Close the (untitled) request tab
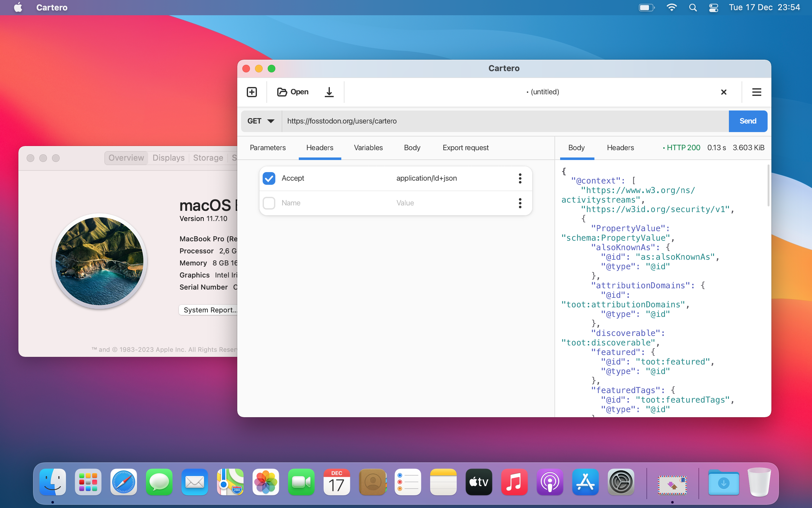812x508 pixels. pos(724,92)
